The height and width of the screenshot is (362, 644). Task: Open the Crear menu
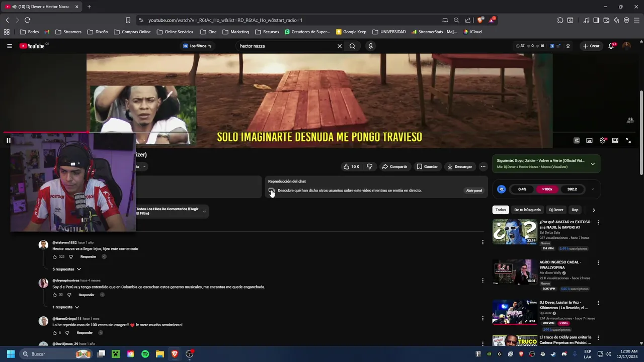click(591, 46)
